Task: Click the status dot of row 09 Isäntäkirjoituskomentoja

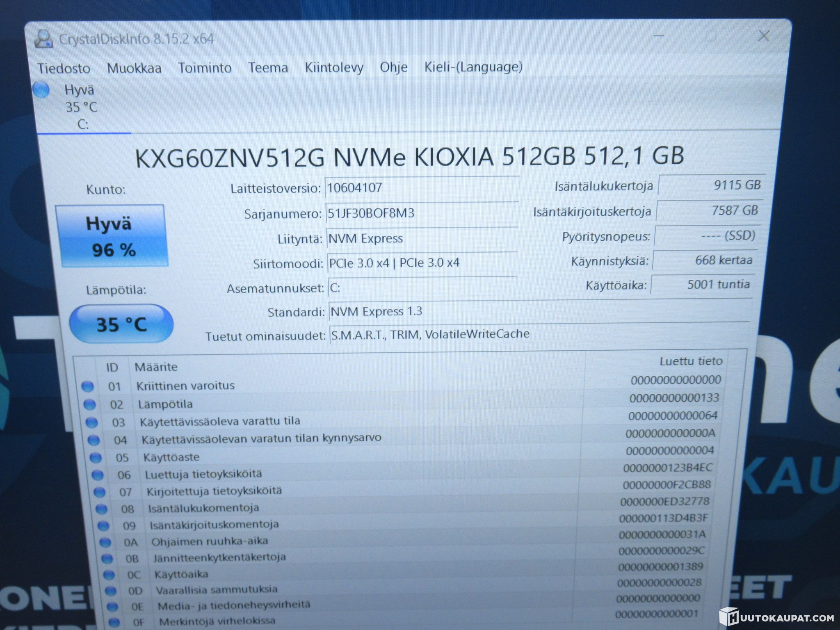Action: [103, 526]
